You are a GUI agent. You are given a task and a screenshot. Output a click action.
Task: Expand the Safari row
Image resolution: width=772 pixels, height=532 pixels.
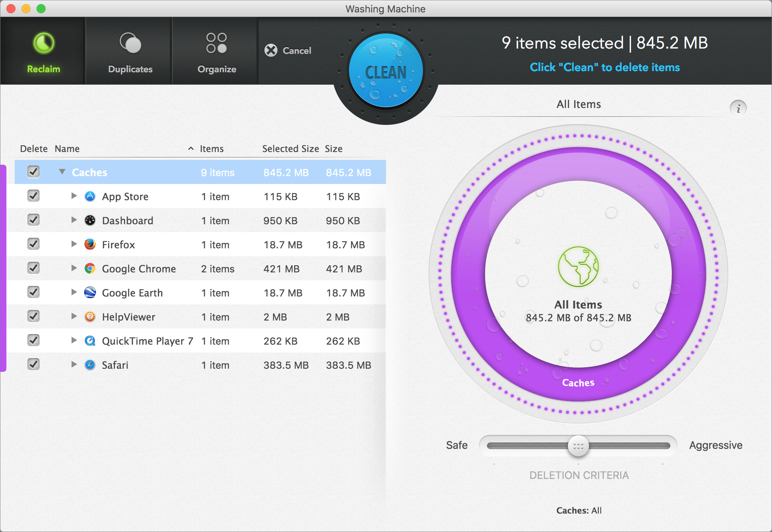tap(74, 365)
